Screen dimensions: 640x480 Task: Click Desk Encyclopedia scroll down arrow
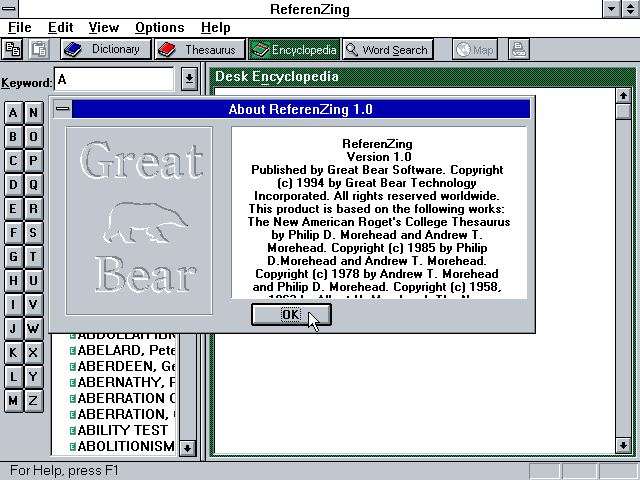point(623,445)
